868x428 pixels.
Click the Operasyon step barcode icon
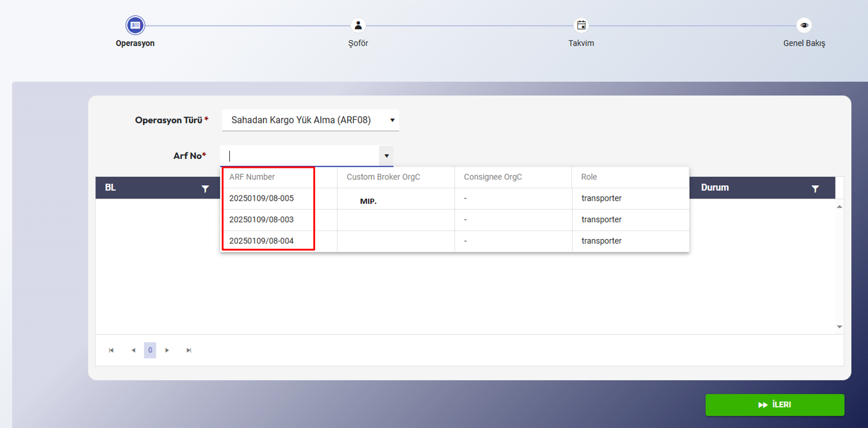[x=135, y=26]
